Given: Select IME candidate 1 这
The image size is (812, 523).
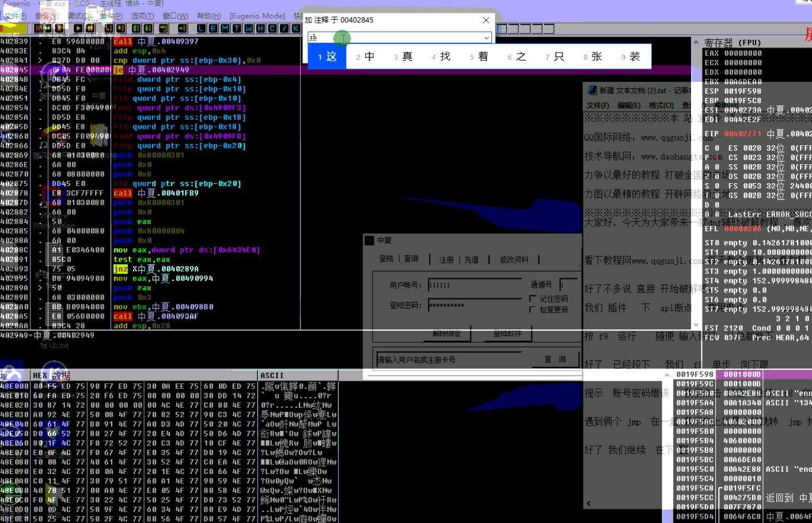Looking at the screenshot, I should 327,56.
